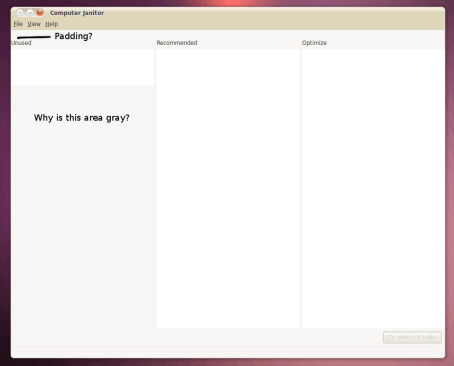Open the File menu
Screen dimensions: 454x366
point(18,24)
